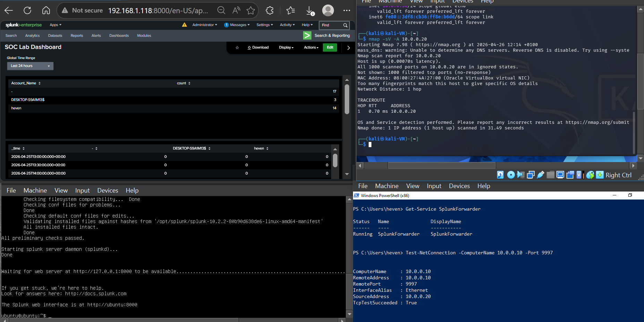The image size is (644, 322).
Task: Sort timechart table by _time column
Action: point(18,149)
